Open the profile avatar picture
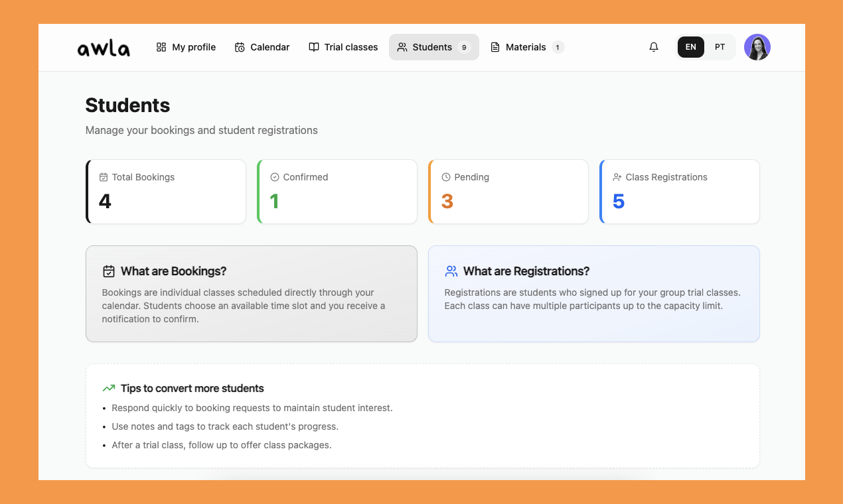 (757, 46)
